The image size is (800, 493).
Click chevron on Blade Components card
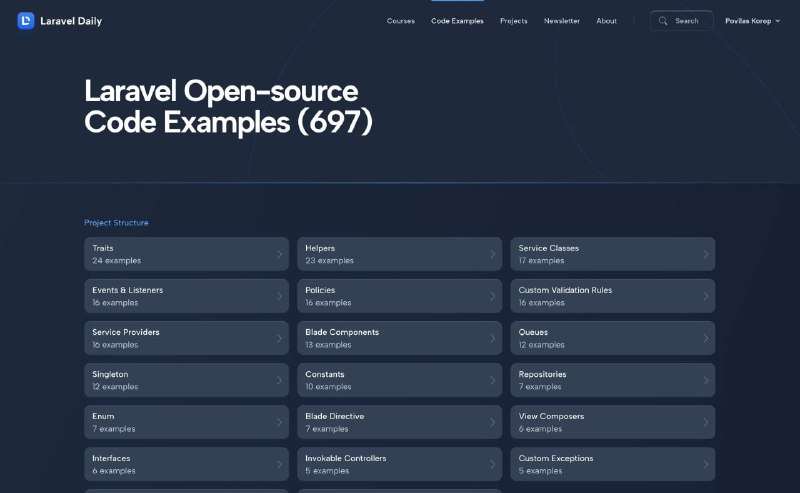[x=492, y=338]
